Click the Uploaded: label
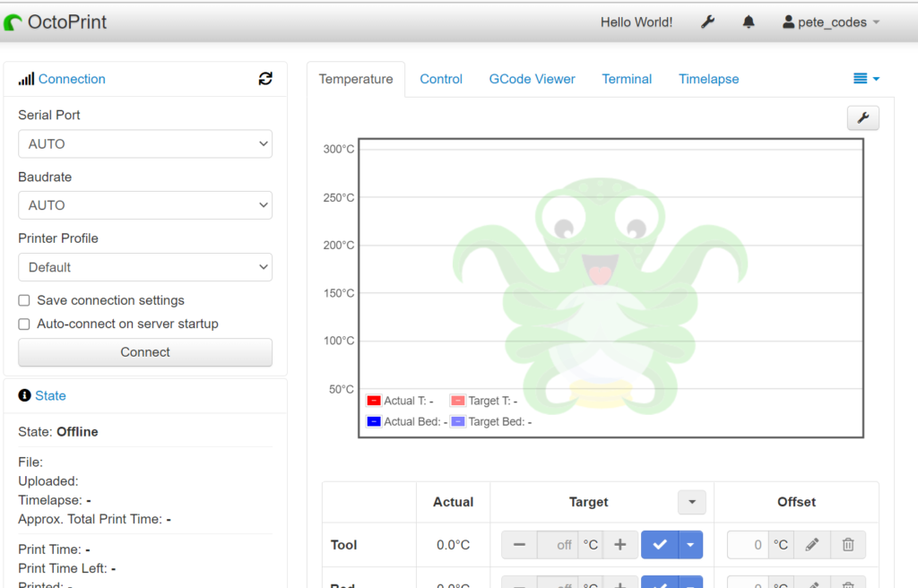Image resolution: width=918 pixels, height=588 pixels. point(48,480)
